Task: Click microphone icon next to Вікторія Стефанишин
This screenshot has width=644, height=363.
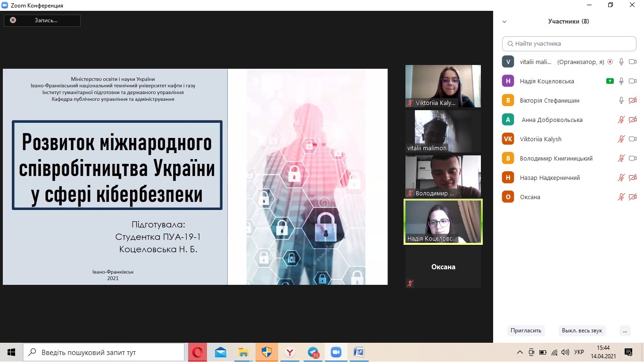Action: (621, 100)
